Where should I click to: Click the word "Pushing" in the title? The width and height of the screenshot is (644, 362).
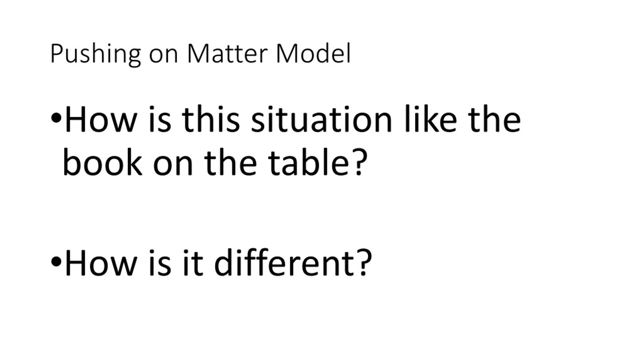click(x=95, y=54)
